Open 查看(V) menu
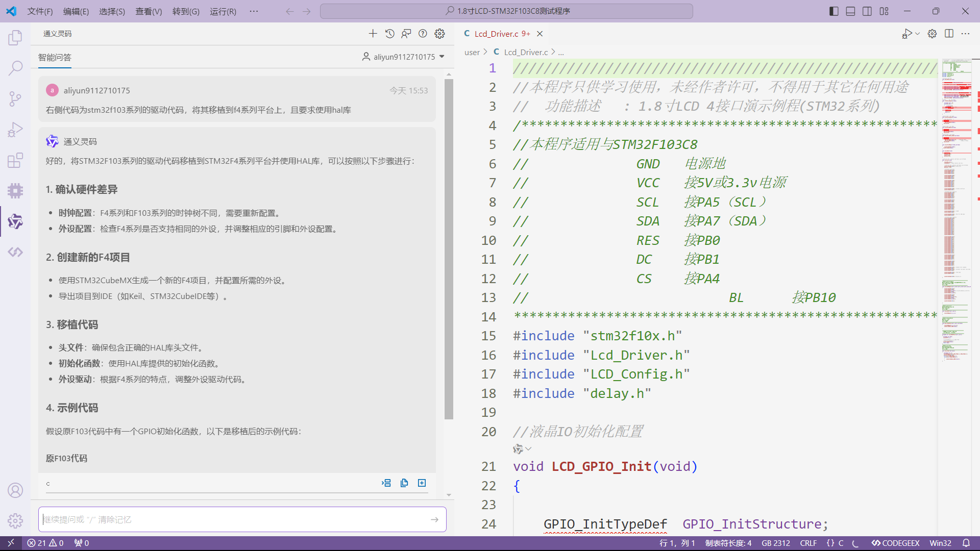The image size is (980, 551). 149,11
